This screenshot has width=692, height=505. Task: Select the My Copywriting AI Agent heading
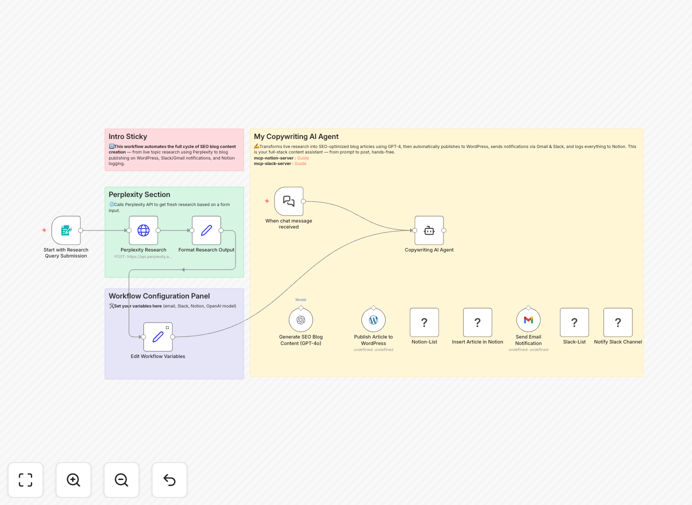pos(296,136)
